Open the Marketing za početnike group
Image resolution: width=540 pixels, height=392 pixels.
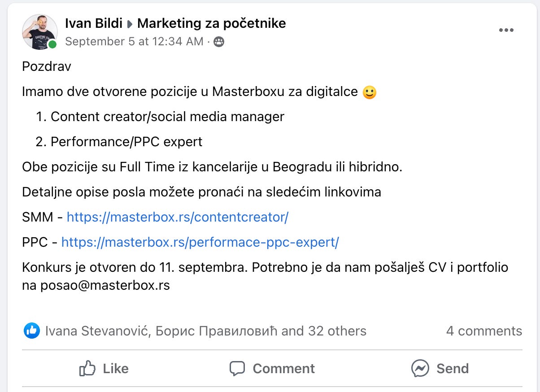click(x=212, y=23)
